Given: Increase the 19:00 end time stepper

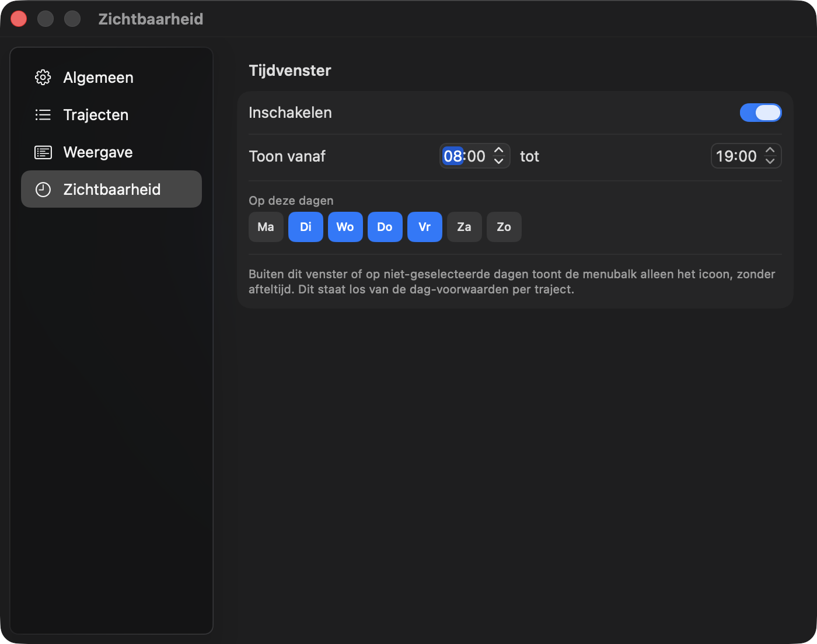Looking at the screenshot, I should click(770, 150).
